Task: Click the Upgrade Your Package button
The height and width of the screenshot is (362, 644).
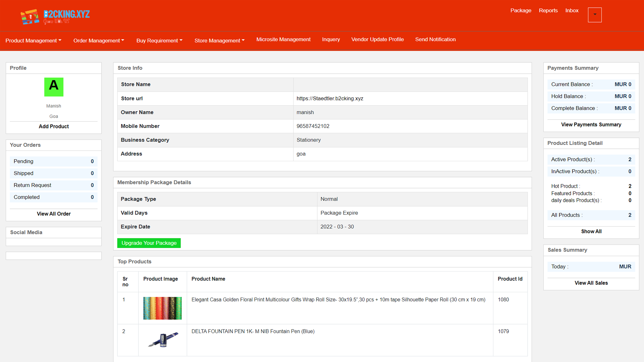Action: pos(149,243)
